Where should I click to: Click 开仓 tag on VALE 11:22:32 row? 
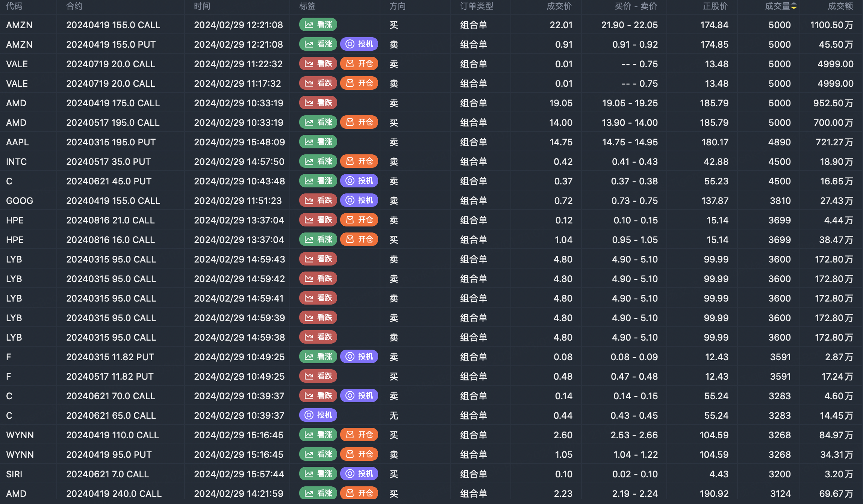(359, 64)
